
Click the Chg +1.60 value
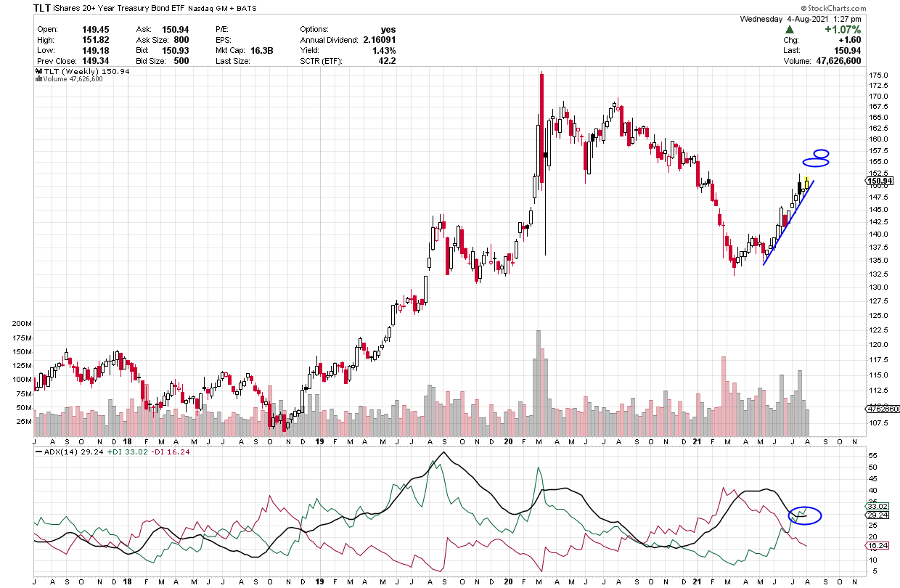849,41
